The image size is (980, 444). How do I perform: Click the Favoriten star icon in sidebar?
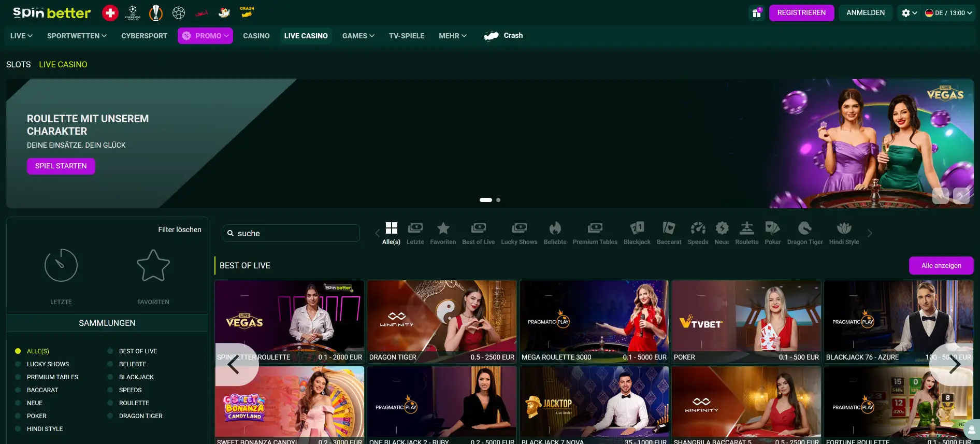[153, 265]
